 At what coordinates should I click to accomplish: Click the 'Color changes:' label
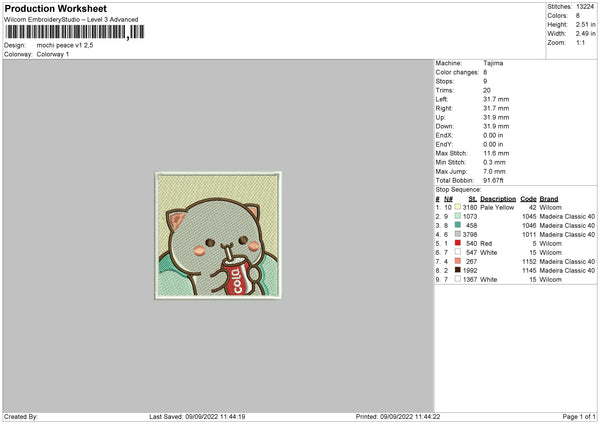pos(457,72)
